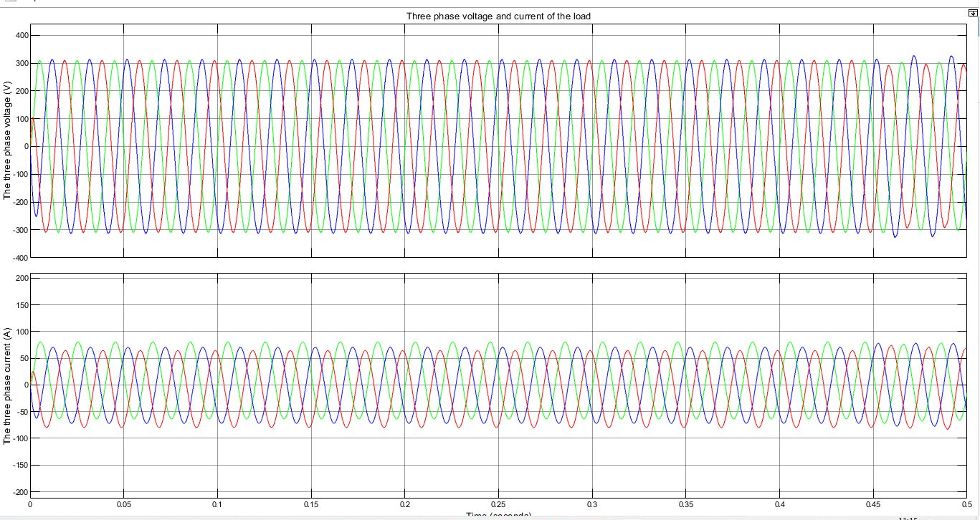Click the 0.1 tick on the time axis
This screenshot has height=520, width=980.
pyautogui.click(x=217, y=505)
